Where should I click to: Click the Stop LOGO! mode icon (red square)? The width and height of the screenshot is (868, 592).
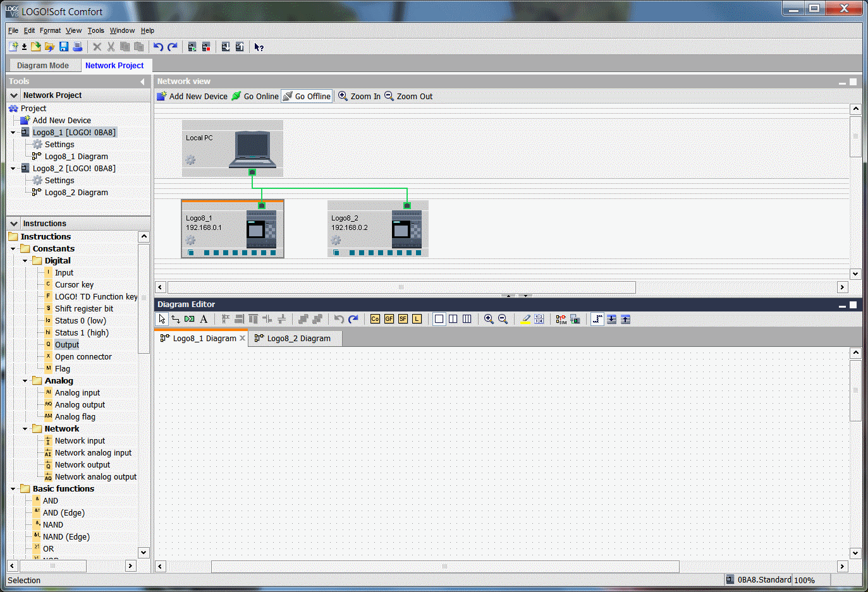click(x=206, y=47)
